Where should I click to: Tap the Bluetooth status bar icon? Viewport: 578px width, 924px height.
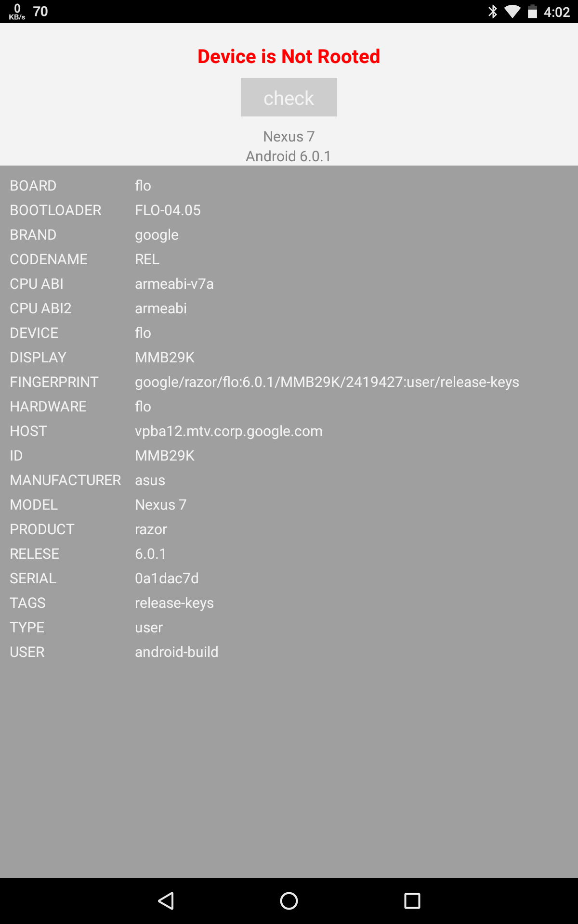[492, 12]
